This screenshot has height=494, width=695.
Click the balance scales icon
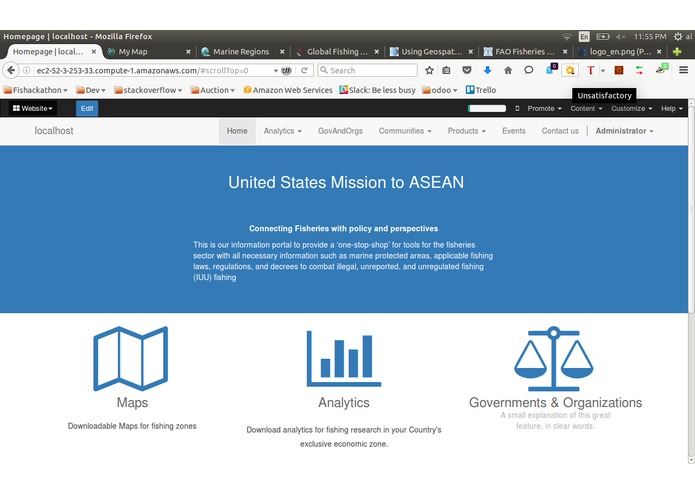click(554, 358)
